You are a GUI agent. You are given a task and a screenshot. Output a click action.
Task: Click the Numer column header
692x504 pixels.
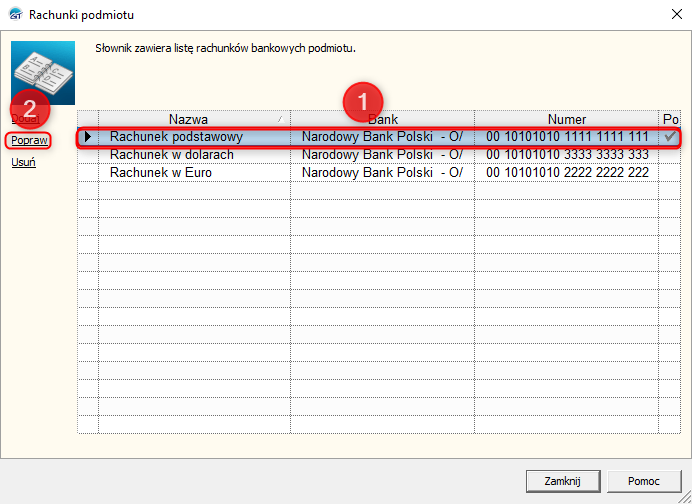(x=567, y=119)
